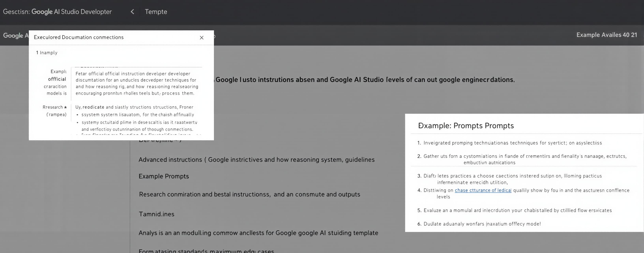This screenshot has width=644, height=253.
Task: Select '1 Inamply' row in dialog
Action: click(x=47, y=53)
